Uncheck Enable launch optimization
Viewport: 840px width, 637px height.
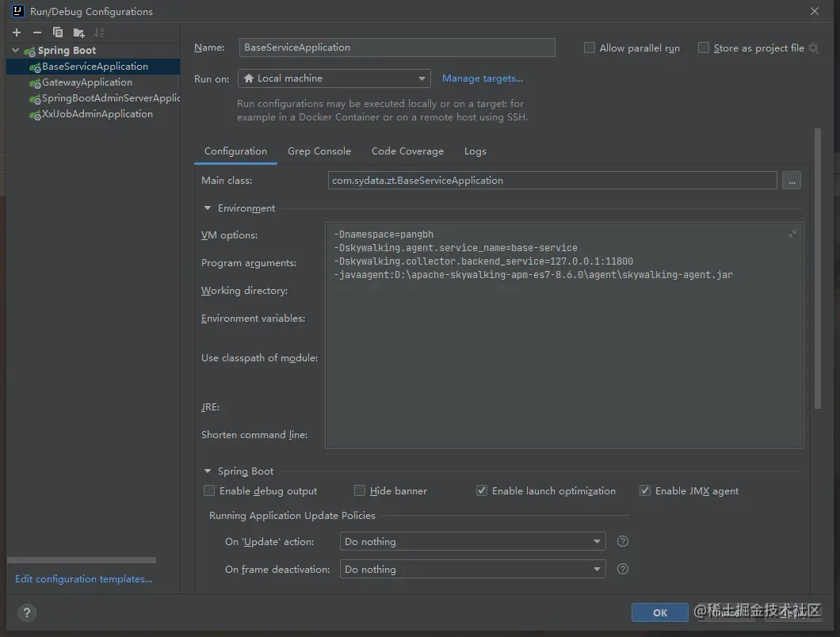click(x=482, y=490)
